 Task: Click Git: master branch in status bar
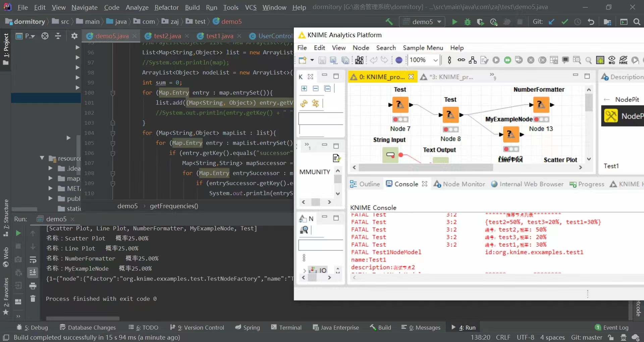pos(587,337)
